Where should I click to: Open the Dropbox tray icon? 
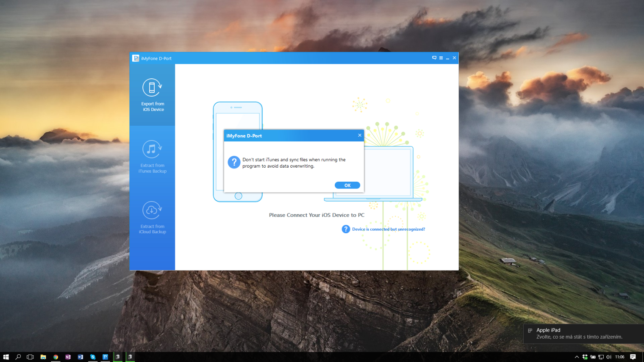[x=585, y=357]
